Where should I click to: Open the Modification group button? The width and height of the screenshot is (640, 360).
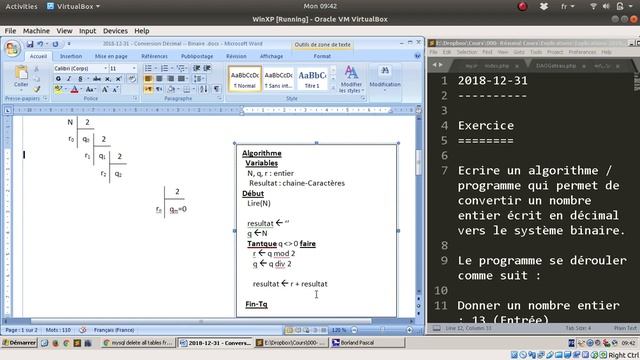[x=385, y=79]
